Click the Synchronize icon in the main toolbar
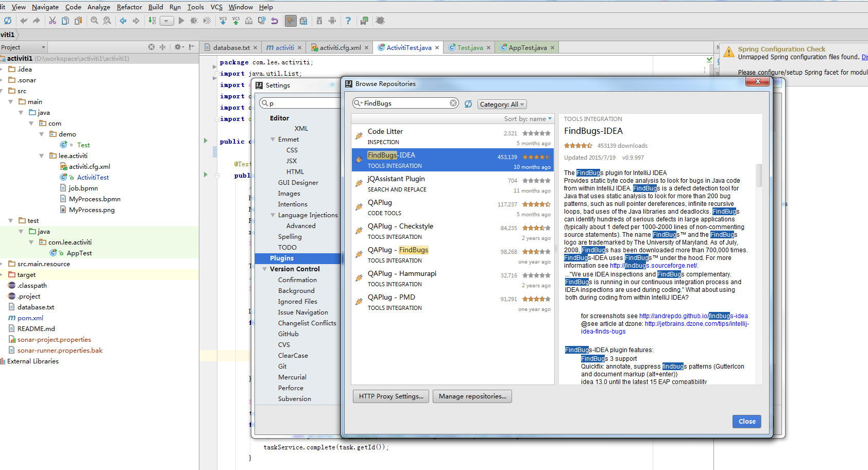868x470 pixels. [x=7, y=21]
